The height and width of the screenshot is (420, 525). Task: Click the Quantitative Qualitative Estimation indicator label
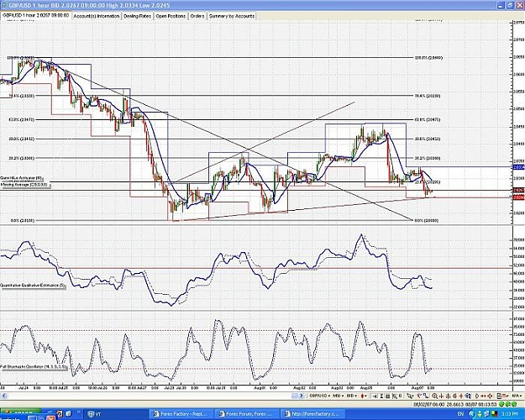(33, 286)
